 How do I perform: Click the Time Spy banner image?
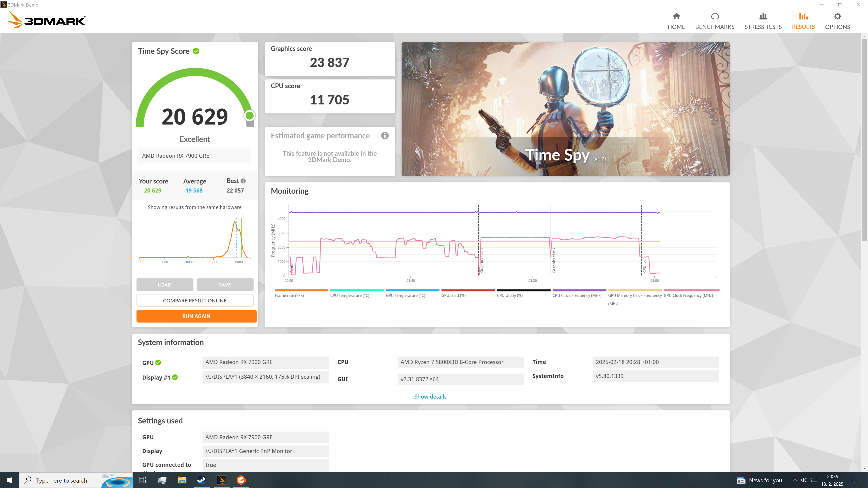click(x=565, y=109)
